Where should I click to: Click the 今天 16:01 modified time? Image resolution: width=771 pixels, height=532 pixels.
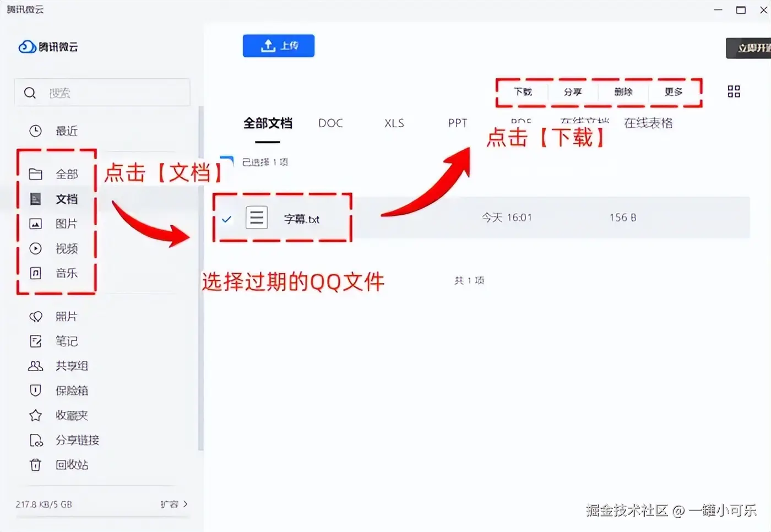point(507,218)
